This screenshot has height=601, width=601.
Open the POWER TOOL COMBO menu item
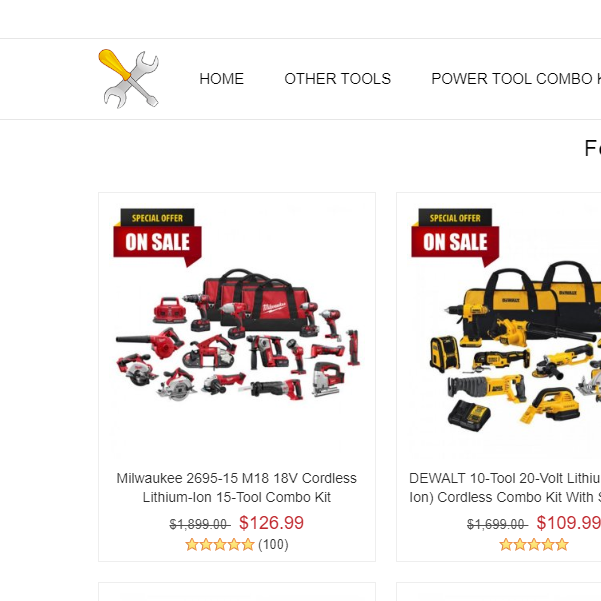[x=516, y=79]
